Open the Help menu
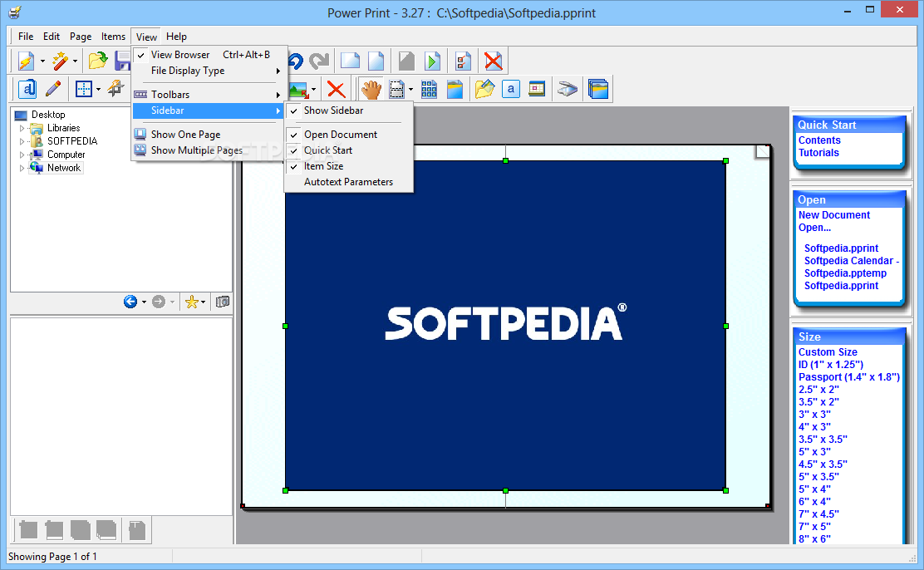 [176, 37]
